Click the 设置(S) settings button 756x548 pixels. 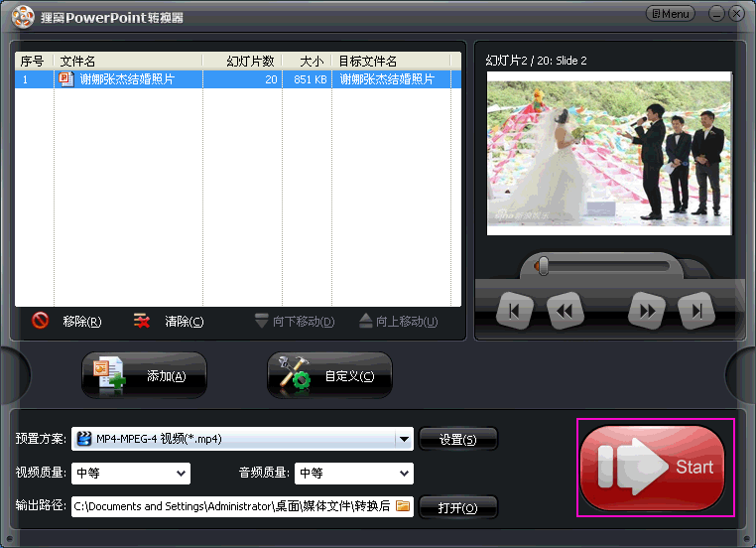pyautogui.click(x=457, y=439)
